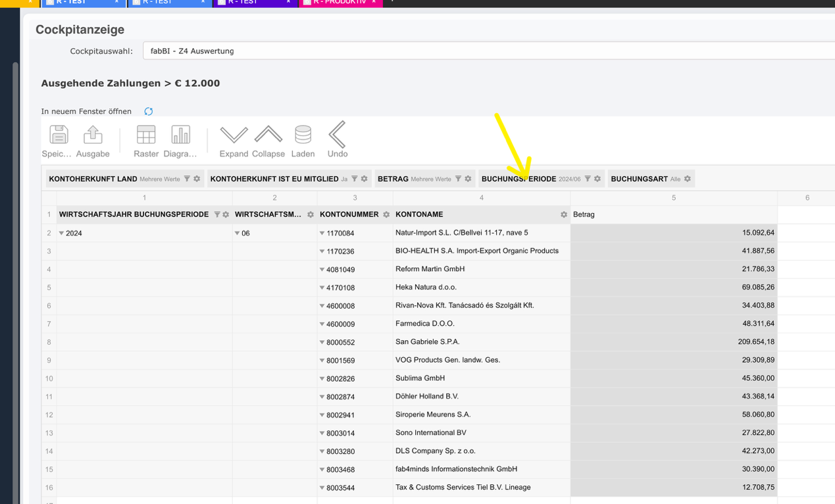Viewport: 835px width, 504px height.
Task: Click the Expand icon
Action: (234, 136)
